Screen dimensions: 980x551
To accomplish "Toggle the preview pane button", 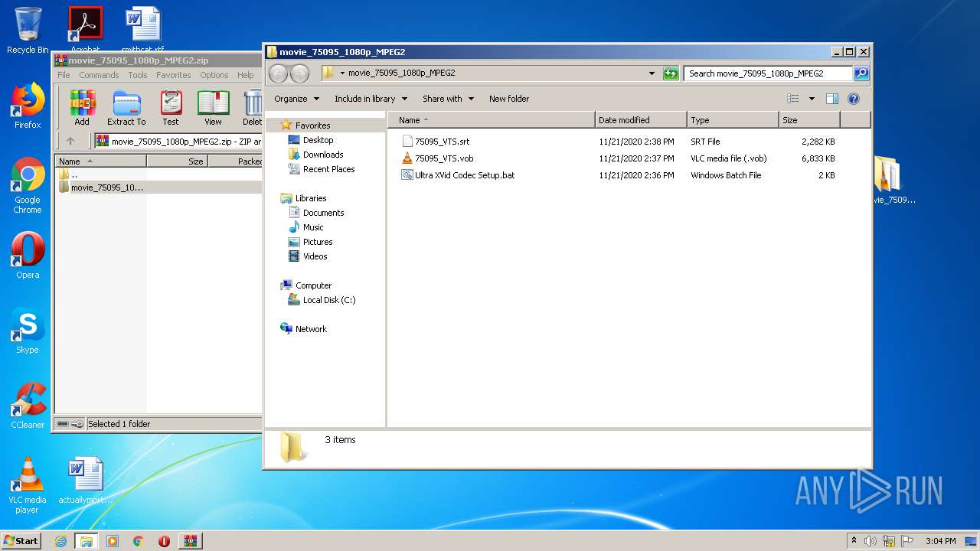I will point(832,99).
